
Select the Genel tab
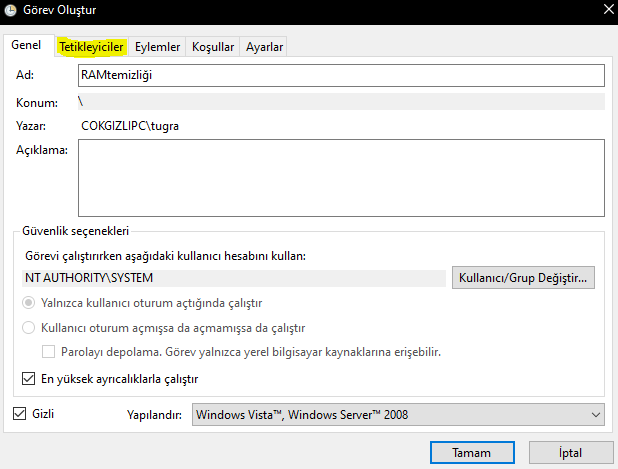click(26, 45)
